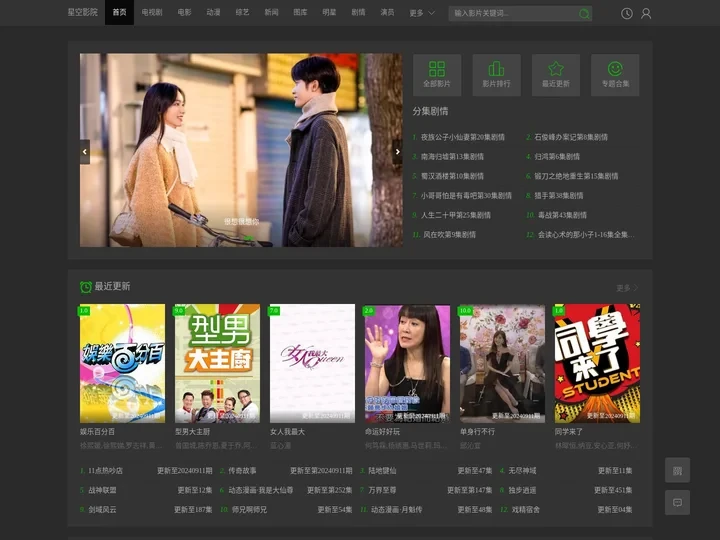Click 娱乐百分百 title text
720x540 pixels.
point(97,432)
